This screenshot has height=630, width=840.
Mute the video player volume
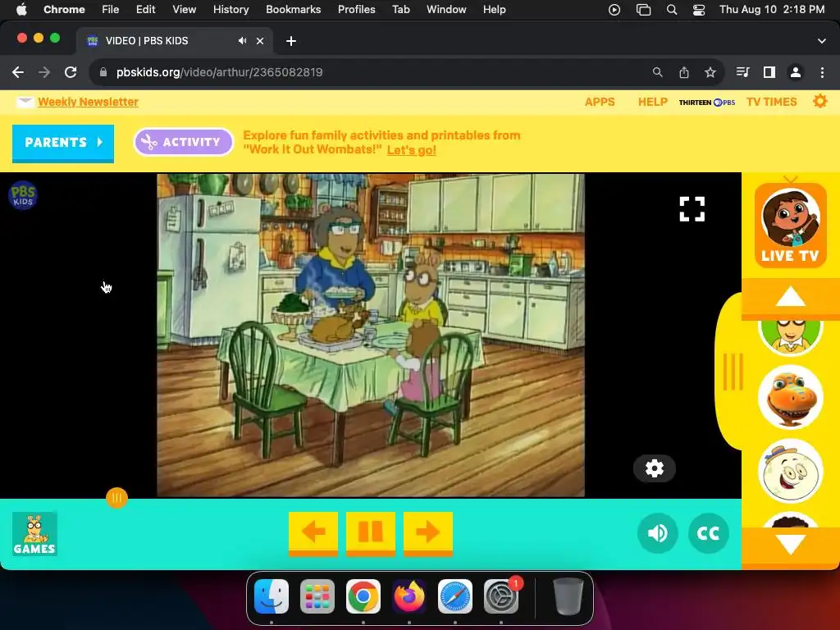[x=657, y=533]
